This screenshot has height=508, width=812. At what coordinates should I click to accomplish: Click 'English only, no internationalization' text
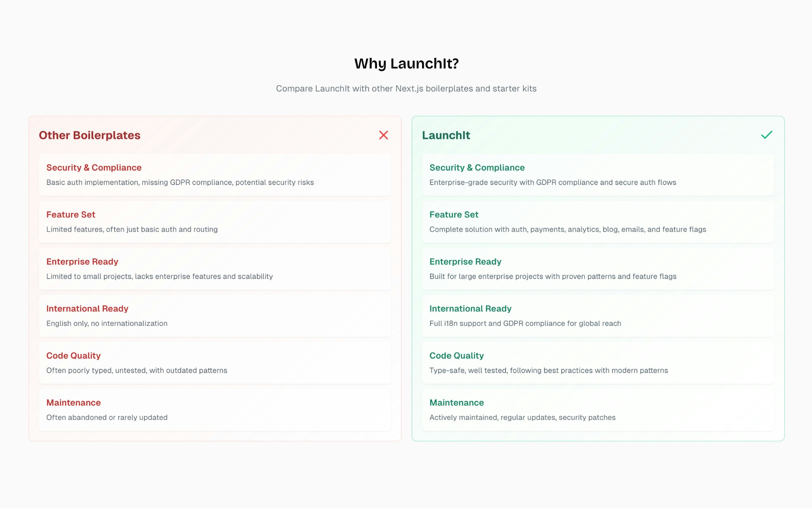pyautogui.click(x=107, y=323)
